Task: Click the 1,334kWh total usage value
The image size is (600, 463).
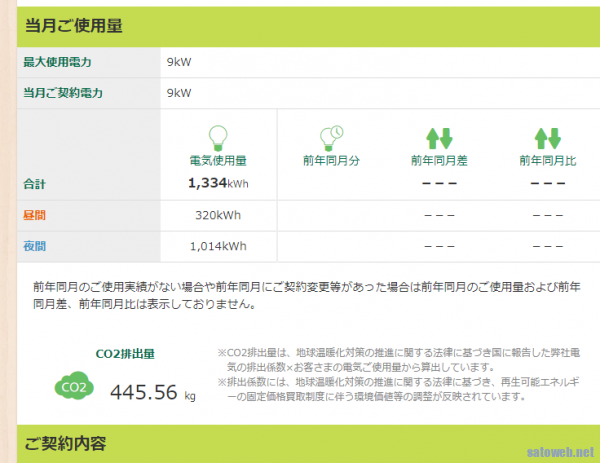Action: (x=217, y=184)
